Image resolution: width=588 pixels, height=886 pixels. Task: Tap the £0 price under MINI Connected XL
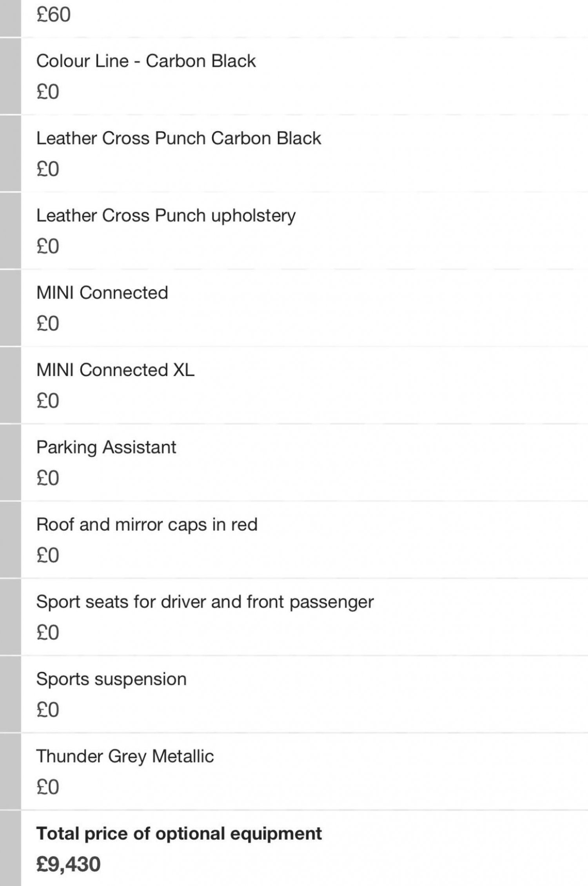[47, 401]
